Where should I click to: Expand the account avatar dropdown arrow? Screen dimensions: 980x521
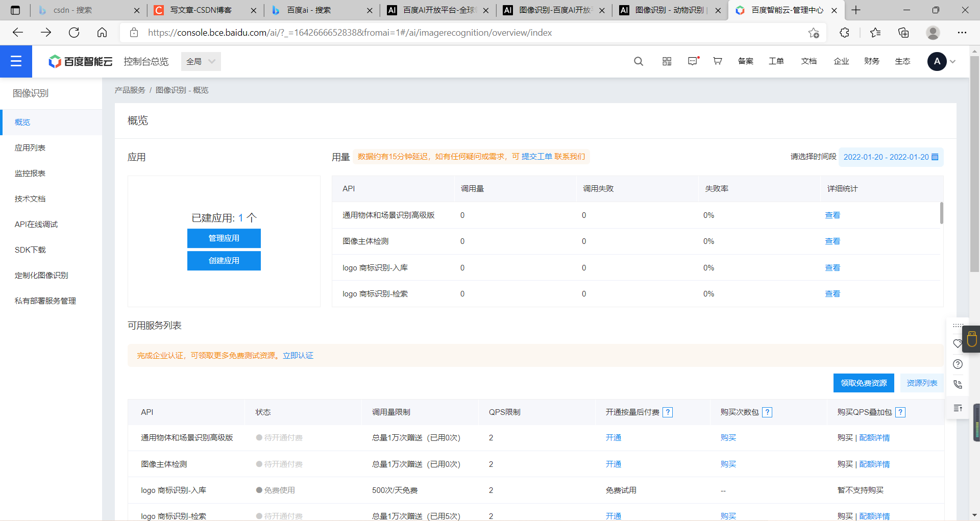click(952, 62)
